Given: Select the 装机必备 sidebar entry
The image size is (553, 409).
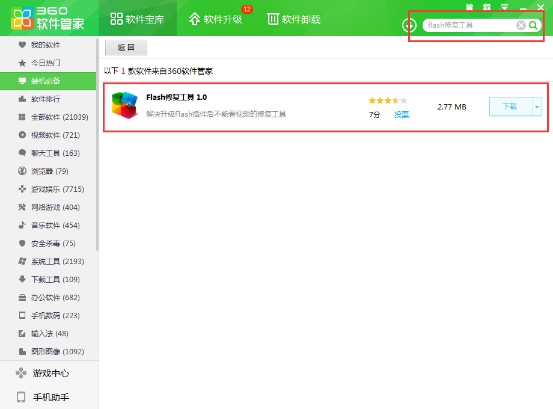Looking at the screenshot, I should 48,81.
